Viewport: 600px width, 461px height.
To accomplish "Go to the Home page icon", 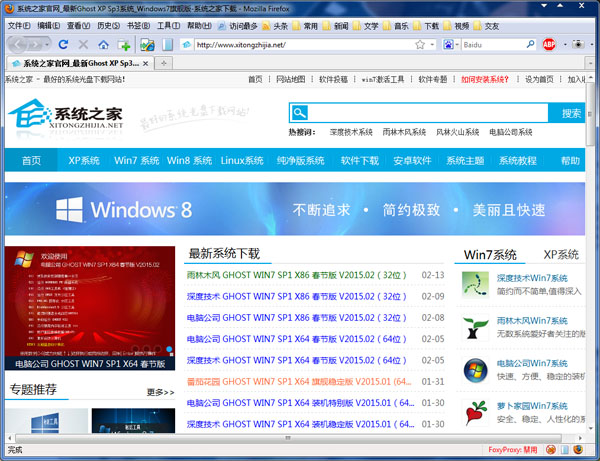I will click(103, 45).
